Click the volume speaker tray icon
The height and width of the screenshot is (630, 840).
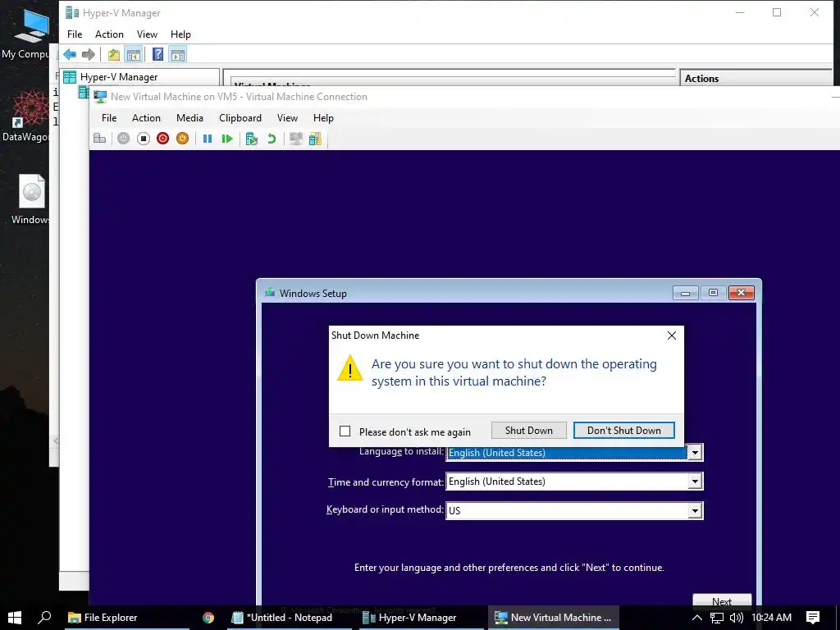coord(736,618)
